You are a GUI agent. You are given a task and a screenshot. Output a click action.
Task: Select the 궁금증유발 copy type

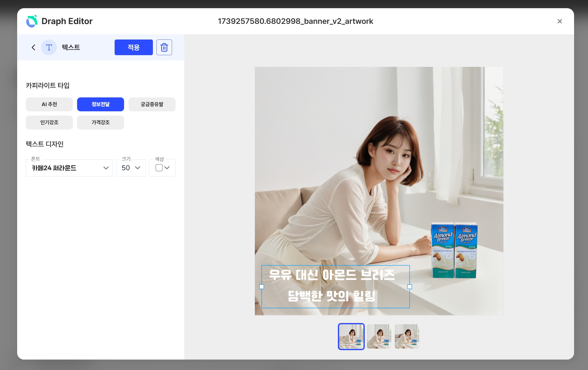click(152, 104)
